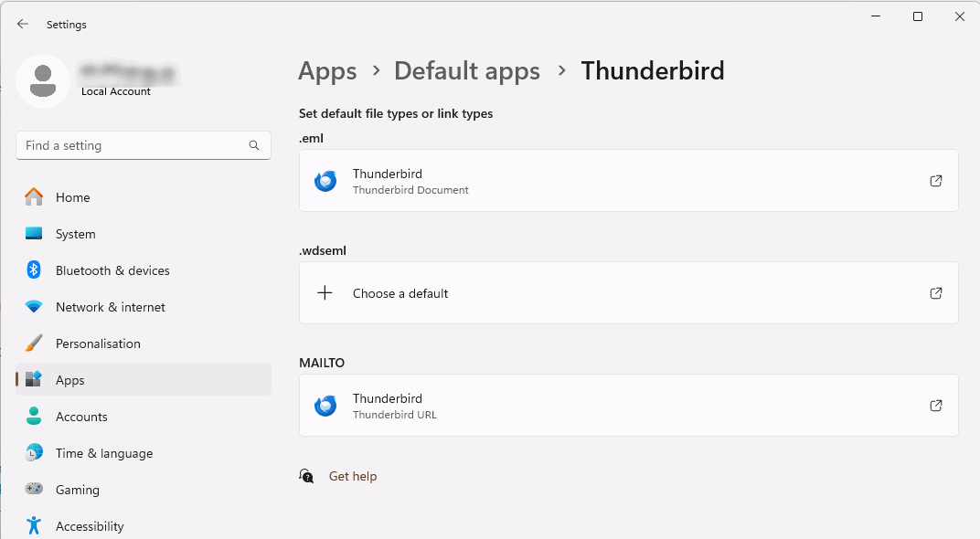Select Apps in the sidebar
The width and height of the screenshot is (980, 539).
click(144, 380)
